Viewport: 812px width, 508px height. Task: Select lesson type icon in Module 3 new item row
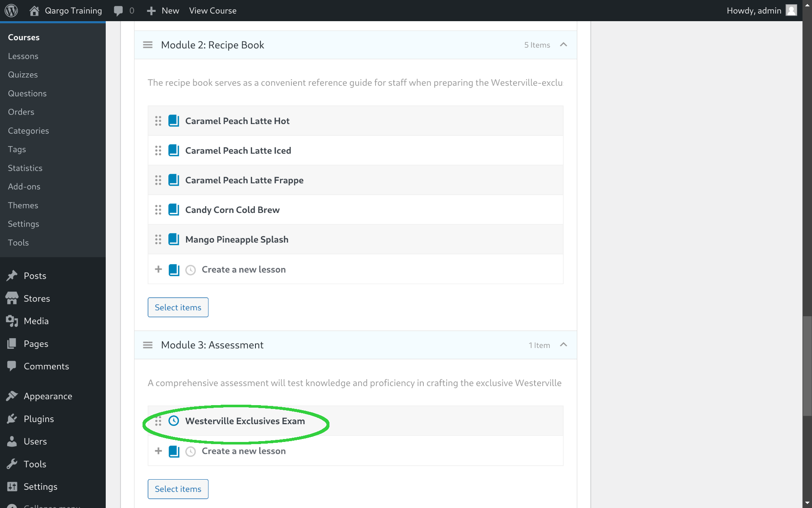tap(174, 451)
